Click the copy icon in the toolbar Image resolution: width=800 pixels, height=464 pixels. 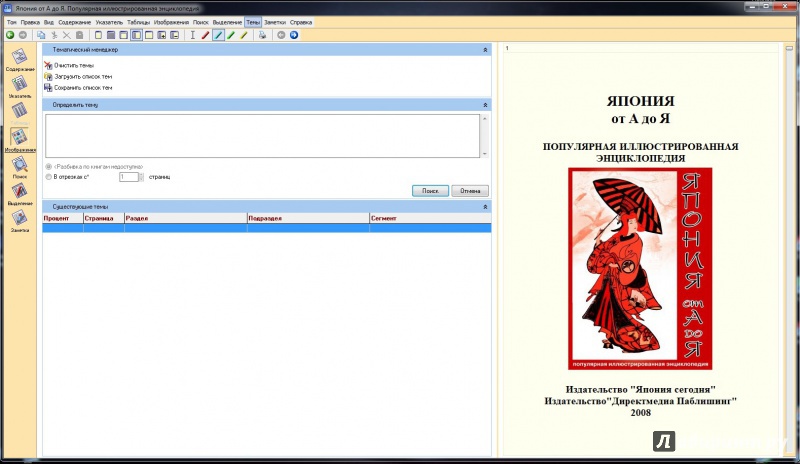(41, 35)
